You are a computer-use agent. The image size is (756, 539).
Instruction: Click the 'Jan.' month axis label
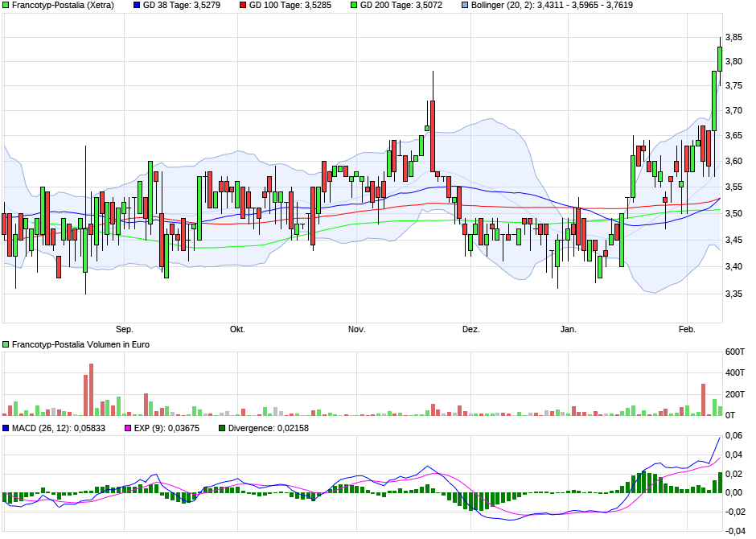pyautogui.click(x=569, y=330)
